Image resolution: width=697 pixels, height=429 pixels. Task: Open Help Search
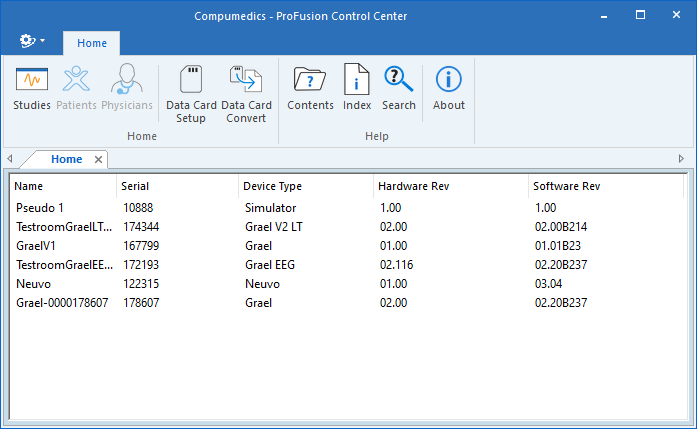click(399, 88)
